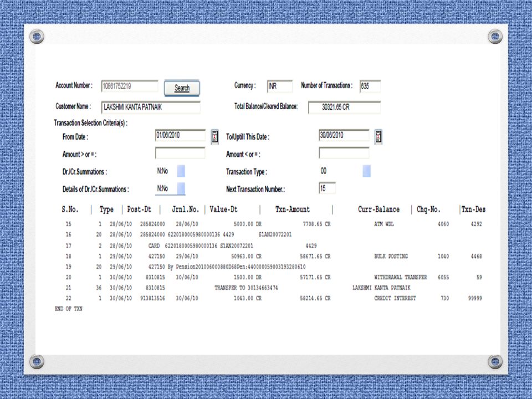Click the Txn-Des column header

pos(474,209)
